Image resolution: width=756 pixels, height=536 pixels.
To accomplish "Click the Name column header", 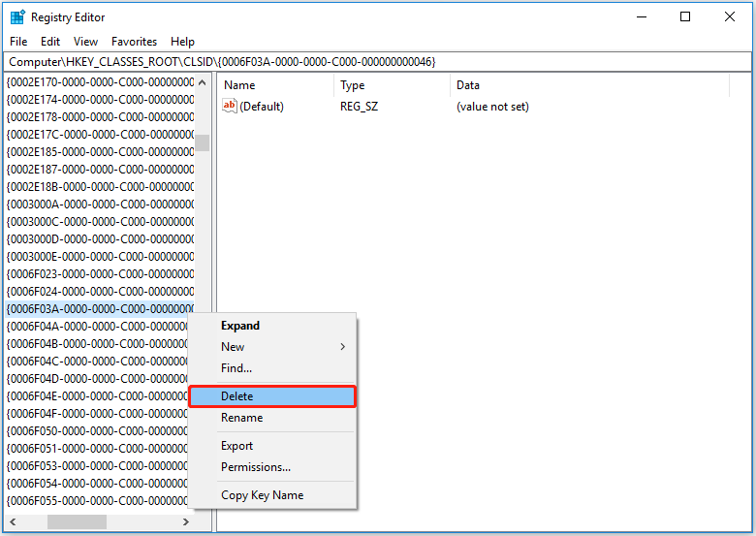I will pyautogui.click(x=277, y=85).
